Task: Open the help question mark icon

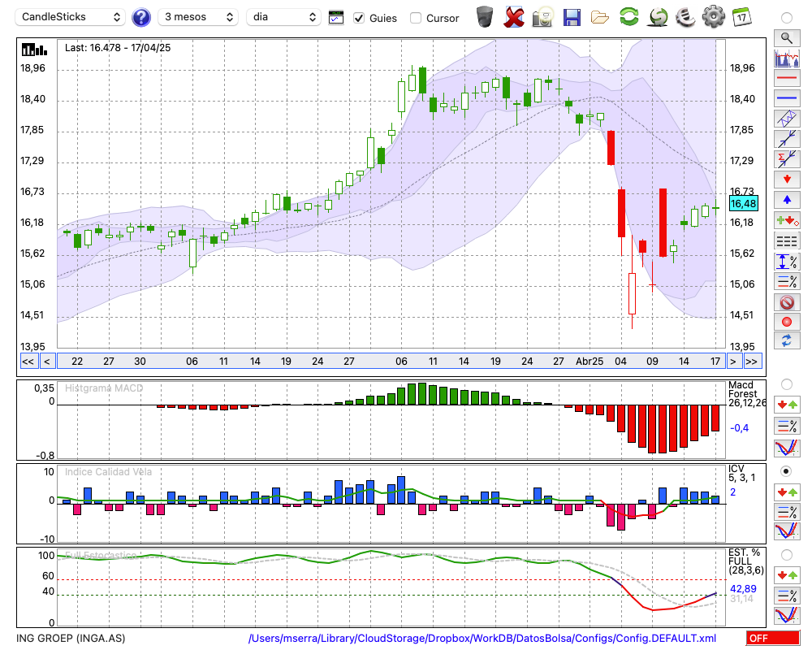Action: [140, 18]
